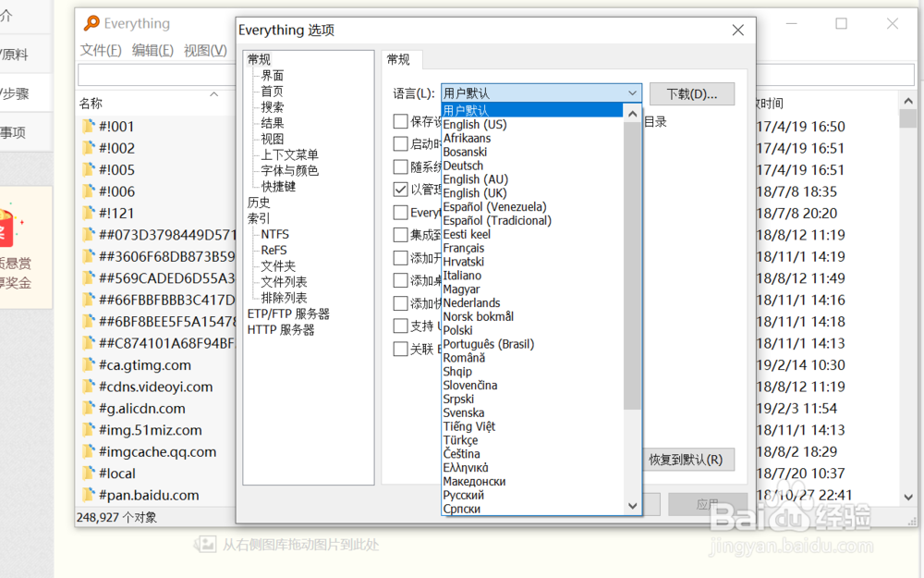Click folder icon beside #!005
Viewport: 924px width, 578px height.
tap(89, 170)
